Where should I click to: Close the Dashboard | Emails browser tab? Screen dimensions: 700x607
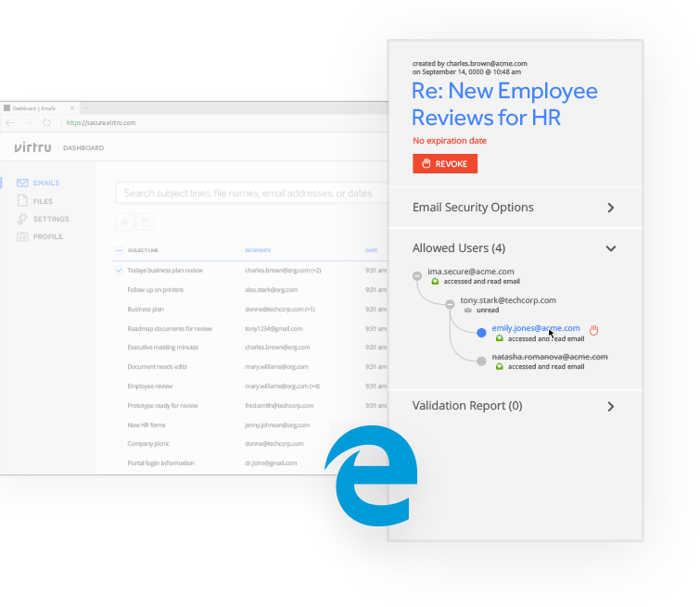tap(72, 108)
